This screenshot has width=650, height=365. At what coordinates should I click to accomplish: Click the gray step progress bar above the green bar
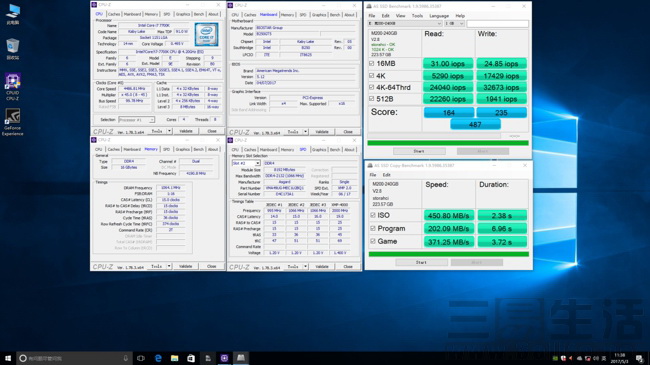point(434,136)
